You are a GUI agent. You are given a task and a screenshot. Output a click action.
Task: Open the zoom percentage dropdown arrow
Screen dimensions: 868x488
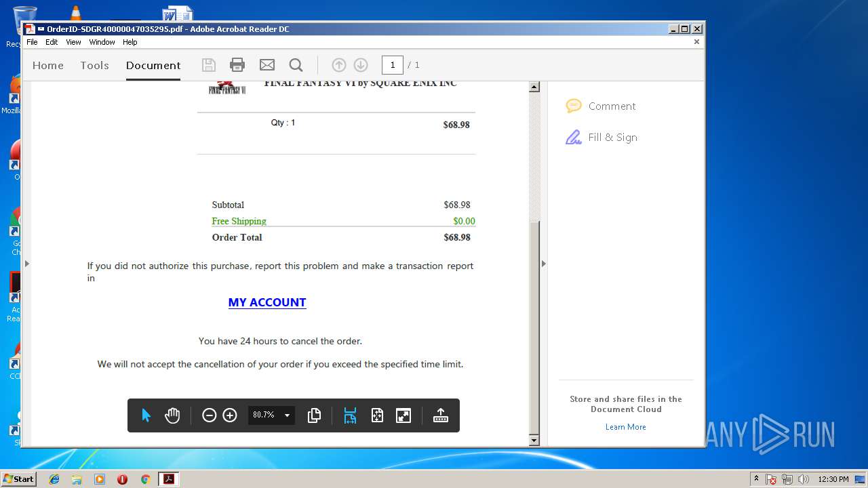pos(287,415)
